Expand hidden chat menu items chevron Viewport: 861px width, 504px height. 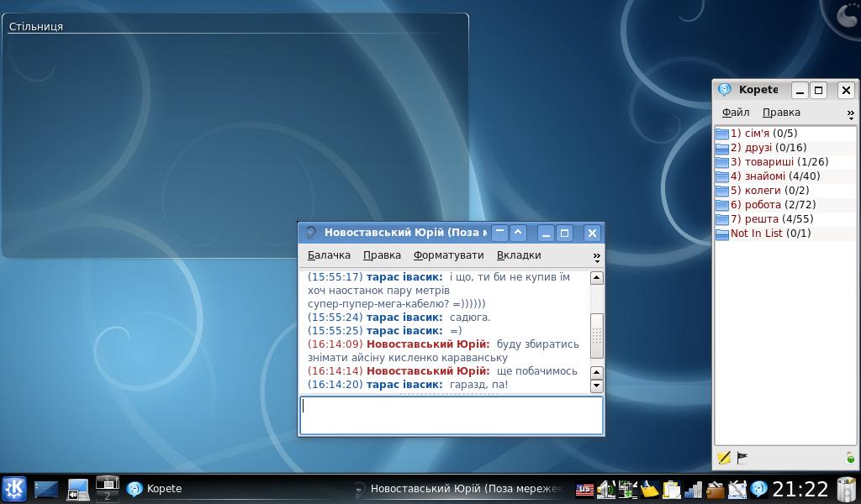click(x=596, y=257)
